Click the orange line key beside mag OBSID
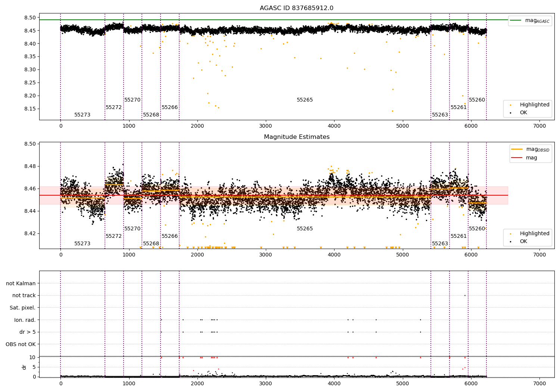This screenshot has width=560, height=392. (517, 149)
